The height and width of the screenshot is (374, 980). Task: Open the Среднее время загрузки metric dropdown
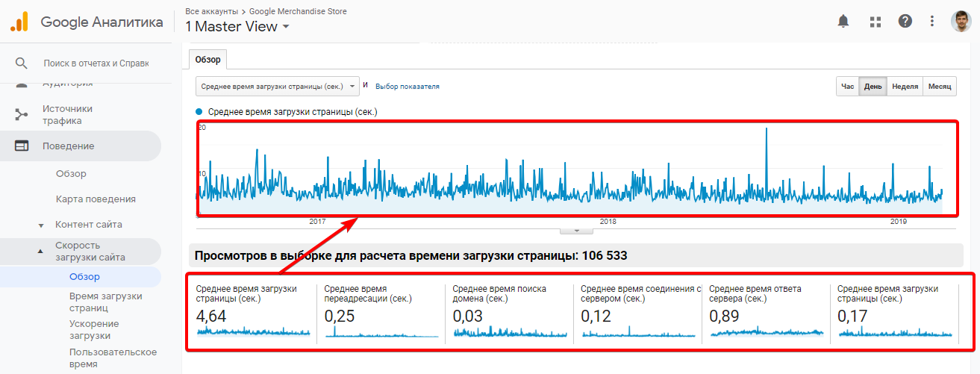coord(277,86)
